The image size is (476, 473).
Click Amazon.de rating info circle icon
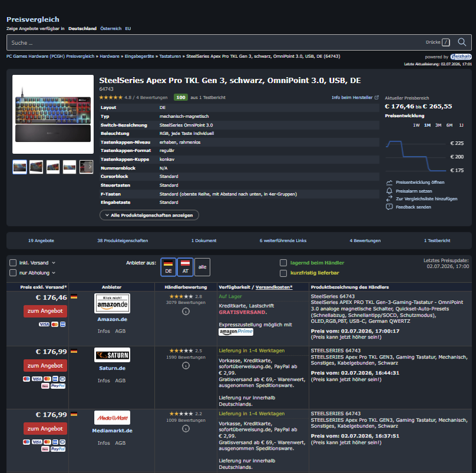point(186,311)
